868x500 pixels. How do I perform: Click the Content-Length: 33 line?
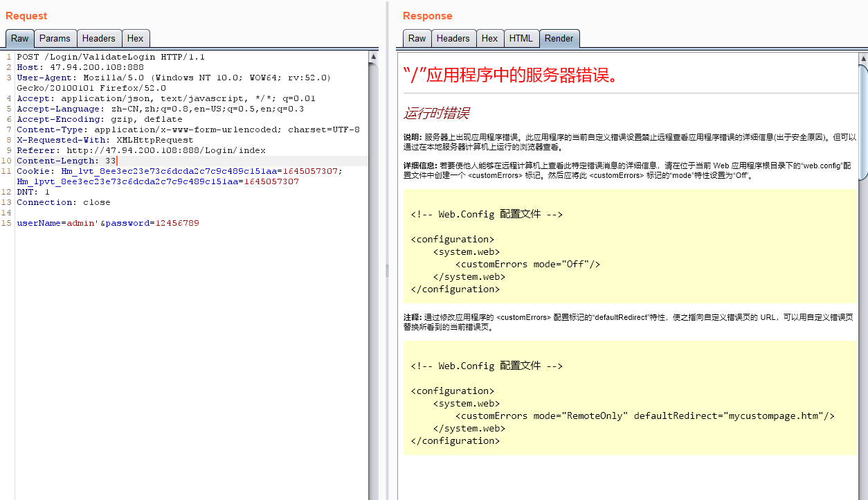pos(66,161)
